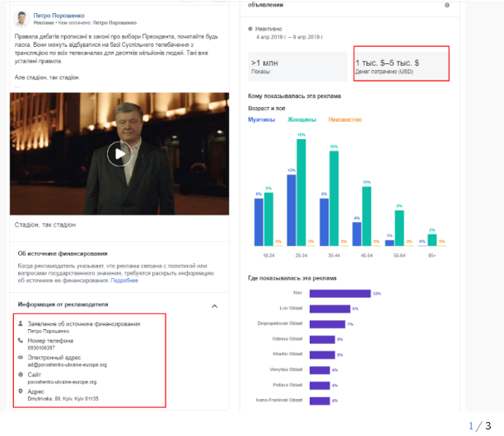The height and width of the screenshot is (436, 504).
Task: Open the Подробнее link about funding
Action: (124, 281)
